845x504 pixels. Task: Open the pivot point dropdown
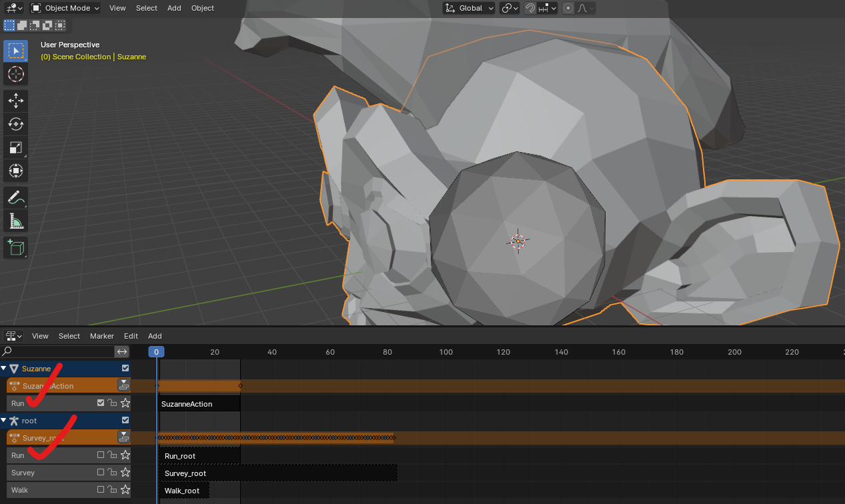coord(510,8)
